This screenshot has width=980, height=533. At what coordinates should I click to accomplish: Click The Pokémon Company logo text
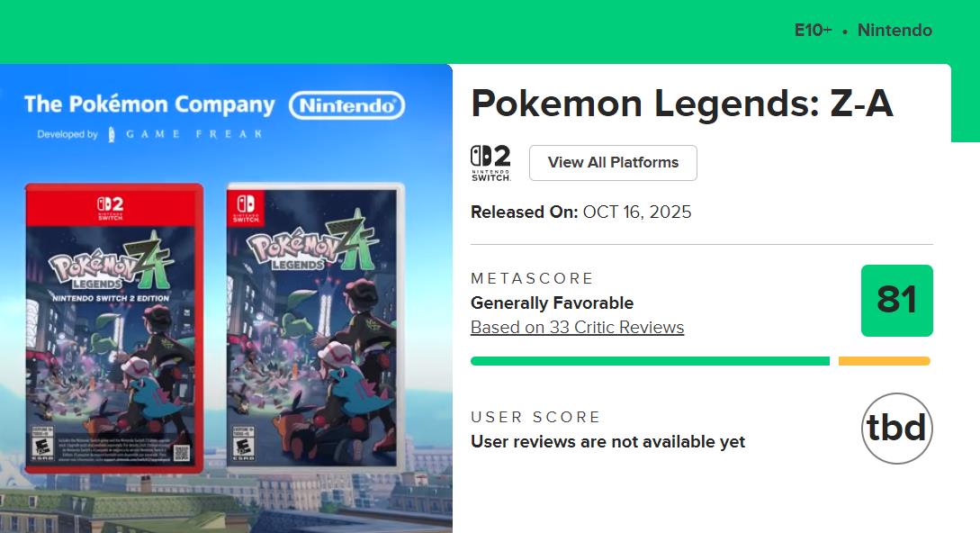coord(149,104)
